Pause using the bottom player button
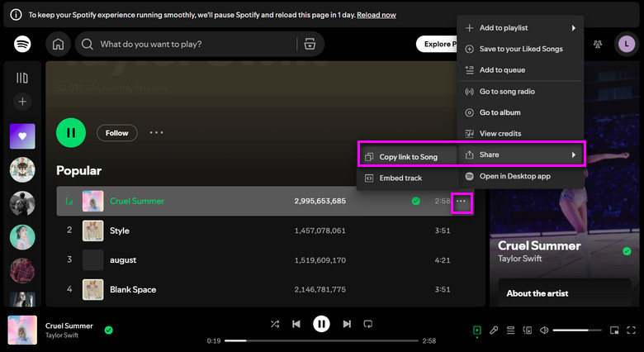Viewport: 644px width, 352px height. coord(322,324)
